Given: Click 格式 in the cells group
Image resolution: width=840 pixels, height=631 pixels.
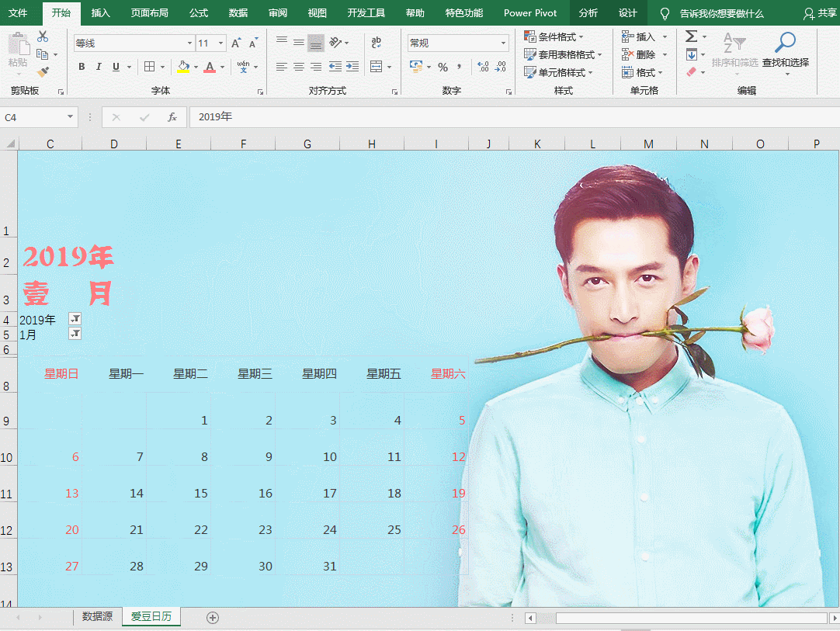Looking at the screenshot, I should (x=642, y=72).
